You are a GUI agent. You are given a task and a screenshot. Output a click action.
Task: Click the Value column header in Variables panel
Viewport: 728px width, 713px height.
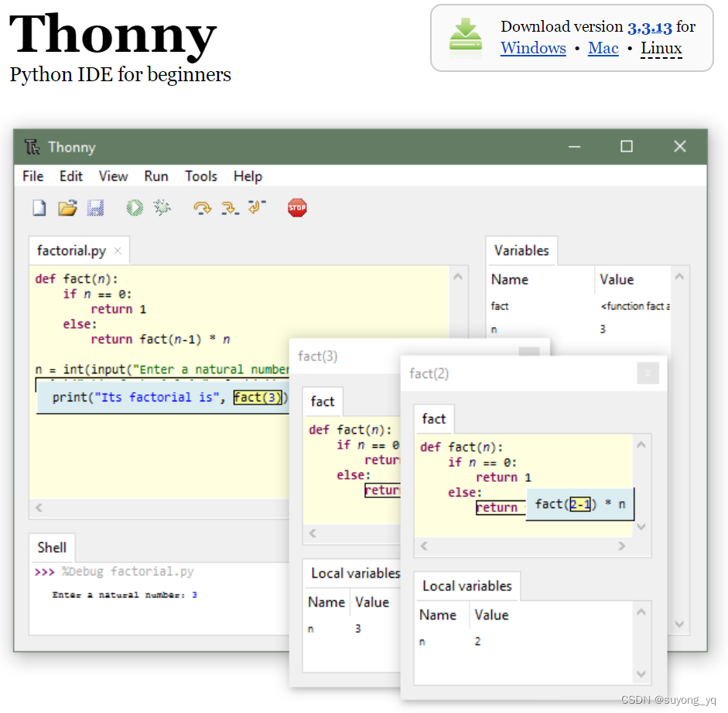click(633, 280)
